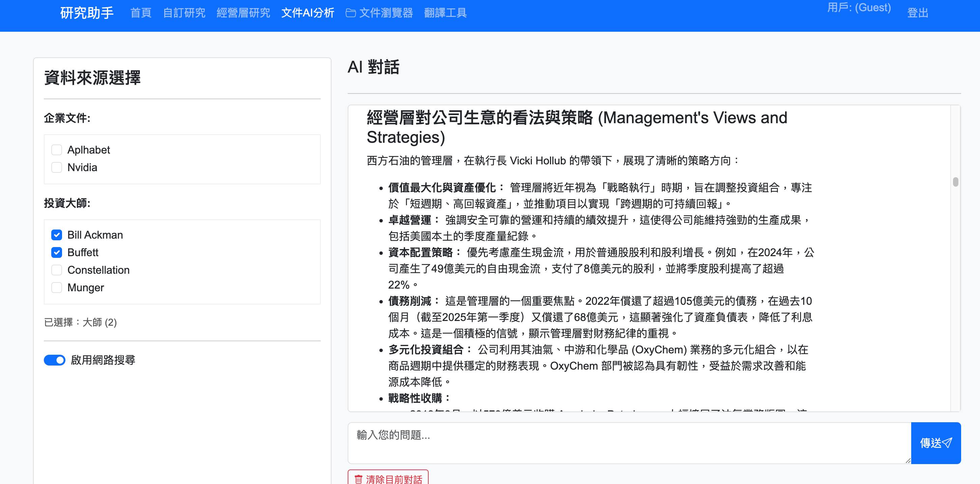Disable the 啟用網路搜尋 toggle switch
Image resolution: width=980 pixels, height=484 pixels.
(x=54, y=360)
